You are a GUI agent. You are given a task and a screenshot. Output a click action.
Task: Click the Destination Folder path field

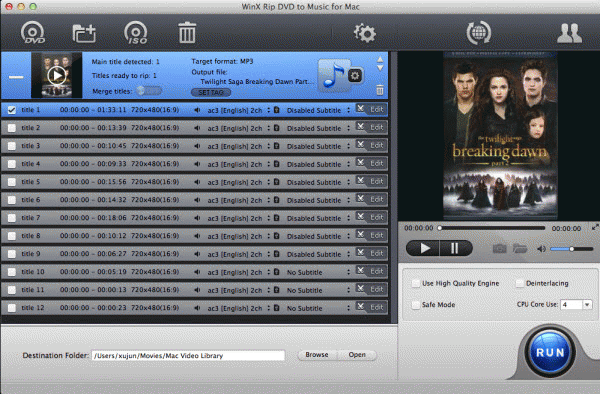coord(188,355)
